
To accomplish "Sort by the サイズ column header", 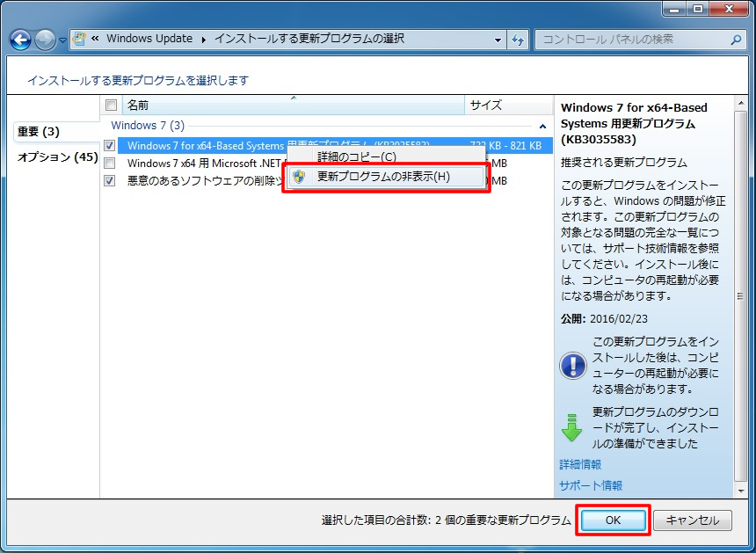I will point(509,106).
